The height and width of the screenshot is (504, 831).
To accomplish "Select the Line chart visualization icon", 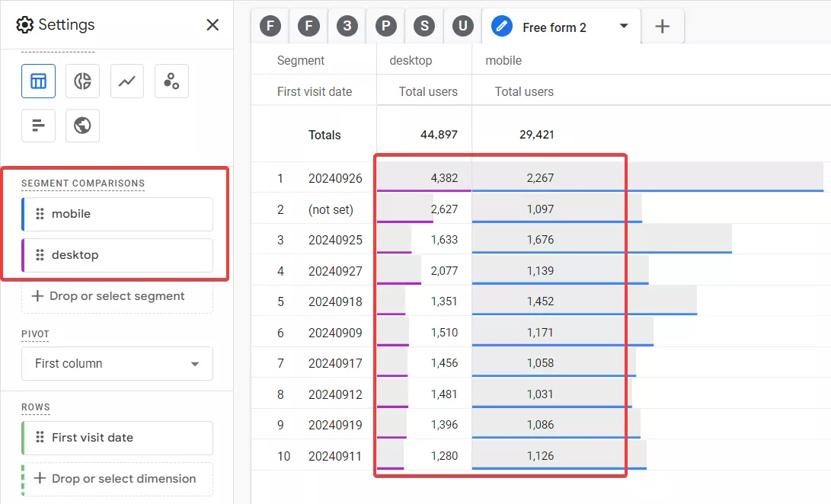I will click(126, 81).
